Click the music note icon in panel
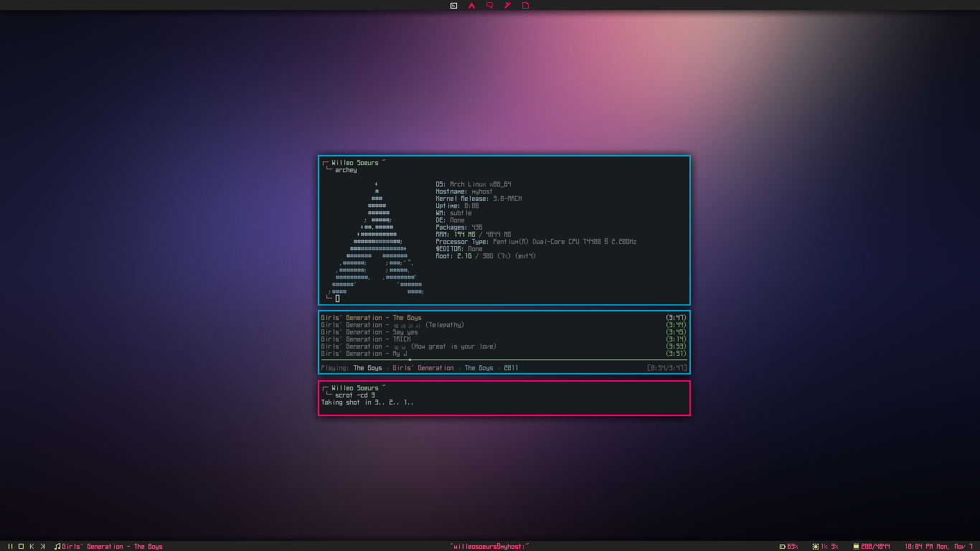This screenshot has height=551, width=980. (57, 546)
